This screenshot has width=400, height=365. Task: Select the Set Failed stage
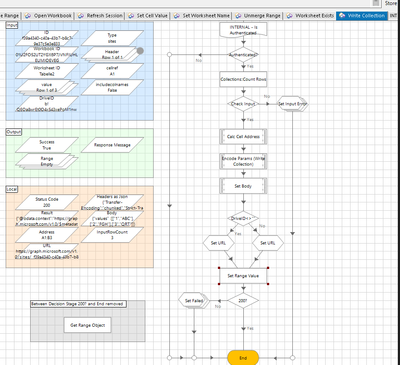pyautogui.click(x=194, y=301)
